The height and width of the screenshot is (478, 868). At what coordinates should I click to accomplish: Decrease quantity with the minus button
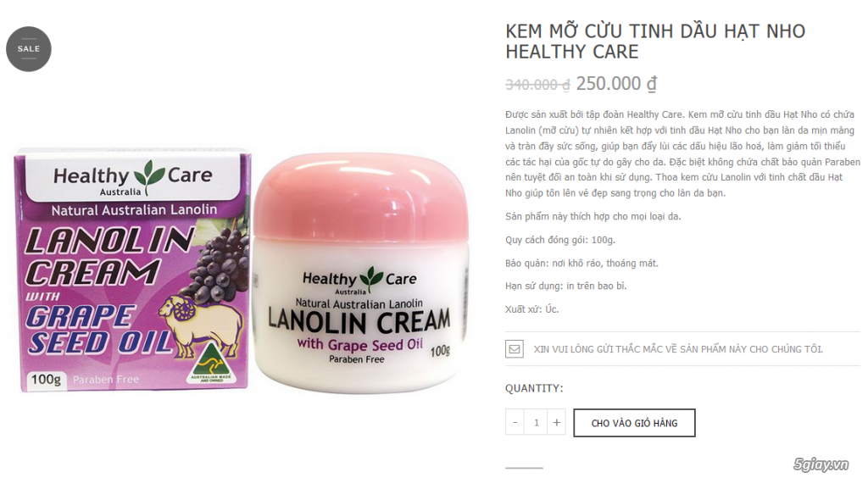point(515,423)
